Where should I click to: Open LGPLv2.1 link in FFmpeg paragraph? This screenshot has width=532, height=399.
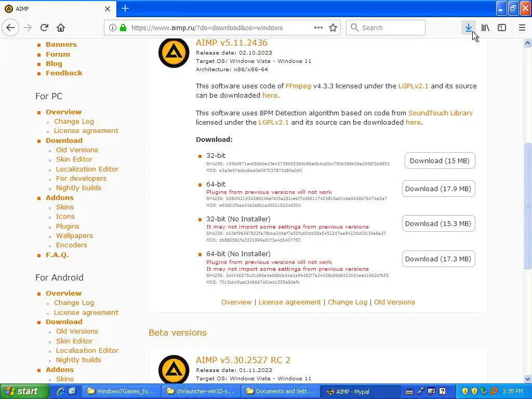[413, 86]
